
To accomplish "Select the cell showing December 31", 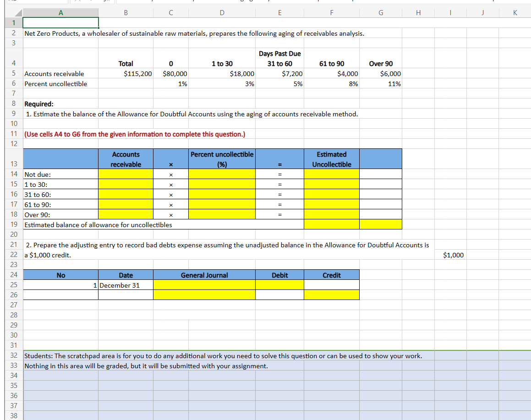I will pyautogui.click(x=126, y=285).
